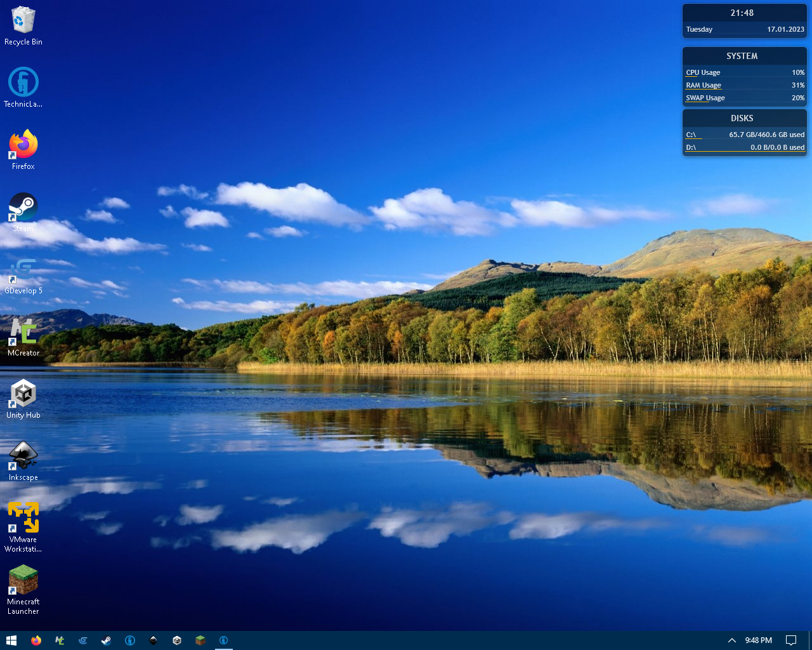Click the 9:48 PM taskbar clock
Screen dimensions: 812x650
pyautogui.click(x=758, y=640)
